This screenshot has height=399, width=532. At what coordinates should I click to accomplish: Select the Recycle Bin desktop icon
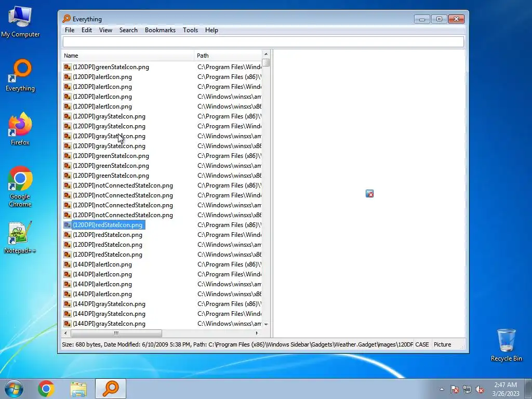[506, 345]
